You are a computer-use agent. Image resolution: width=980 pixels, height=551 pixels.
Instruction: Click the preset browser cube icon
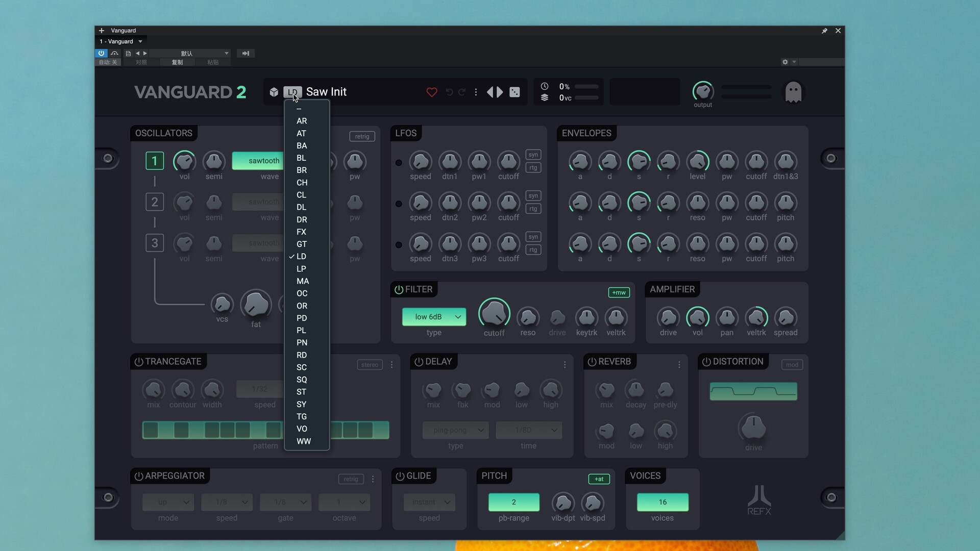[x=274, y=92]
